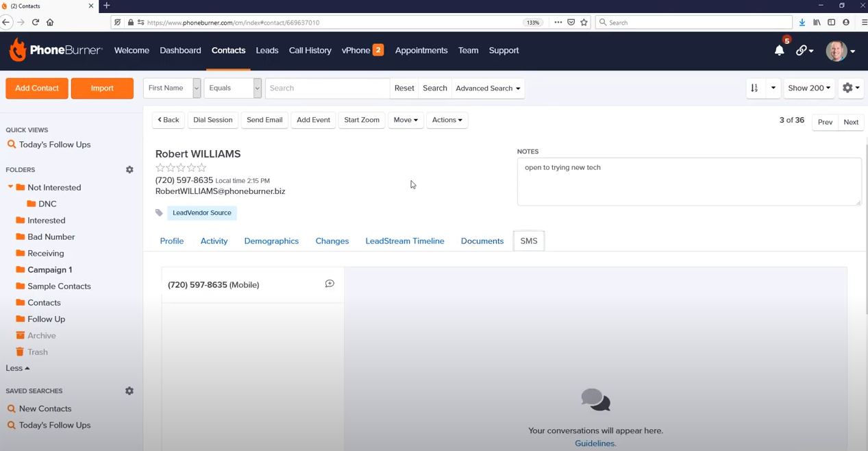Click the Reset button
Viewport: 868px width, 451px height.
(404, 88)
